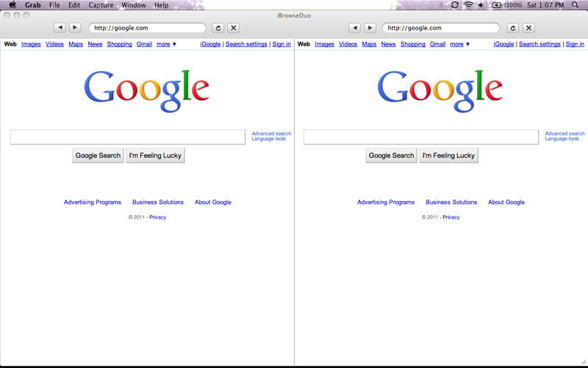This screenshot has width=588, height=368.
Task: Open the File menu
Action: pyautogui.click(x=54, y=5)
